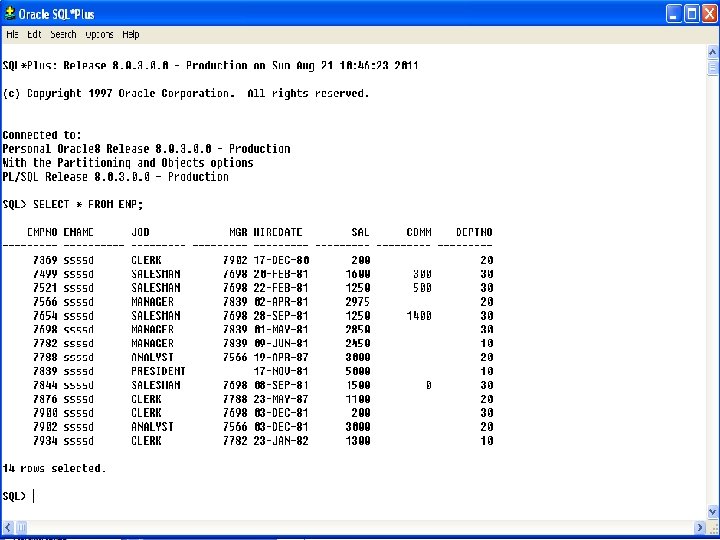Click the EMPNO column header
This screenshot has height=540, width=720.
(x=42, y=232)
